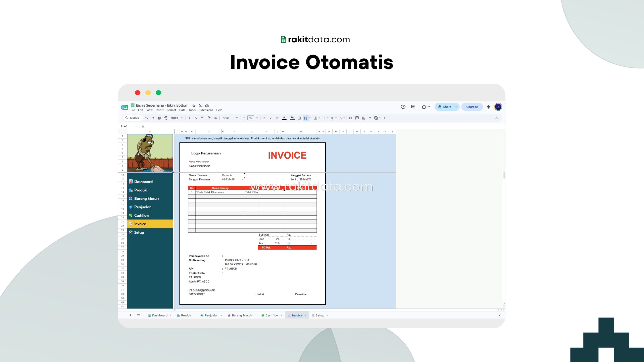Click the Share button

point(444,107)
